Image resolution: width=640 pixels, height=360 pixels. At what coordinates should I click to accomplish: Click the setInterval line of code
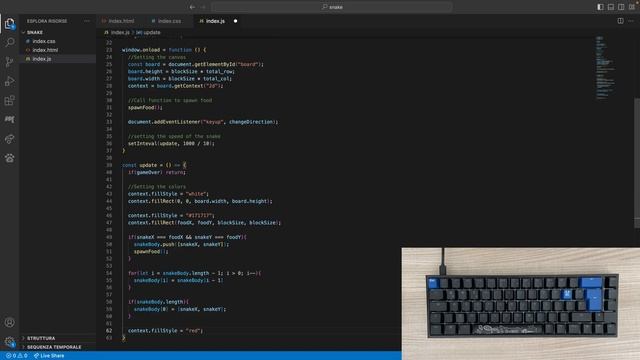point(171,144)
